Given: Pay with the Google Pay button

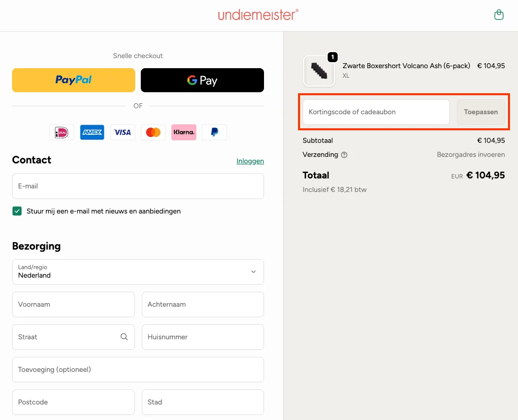Looking at the screenshot, I should (202, 80).
